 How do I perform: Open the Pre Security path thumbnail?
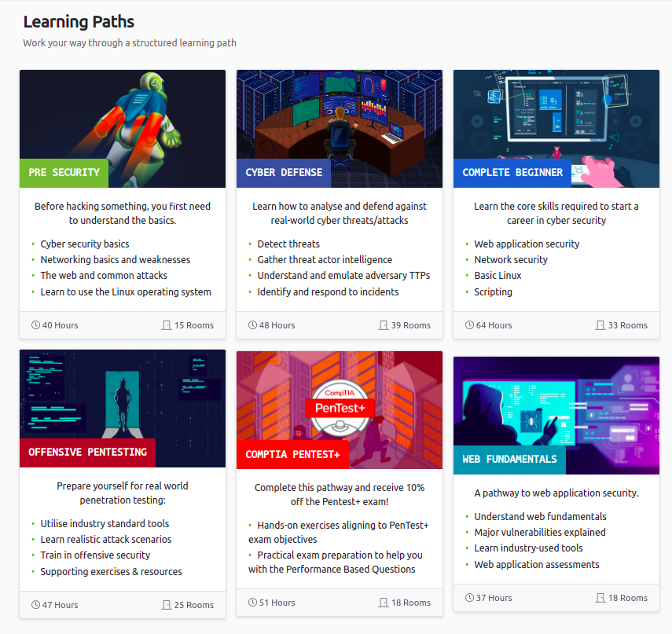point(123,129)
